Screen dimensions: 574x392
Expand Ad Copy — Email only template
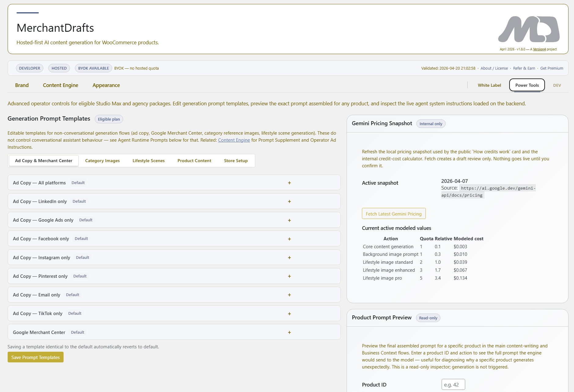pos(174,295)
